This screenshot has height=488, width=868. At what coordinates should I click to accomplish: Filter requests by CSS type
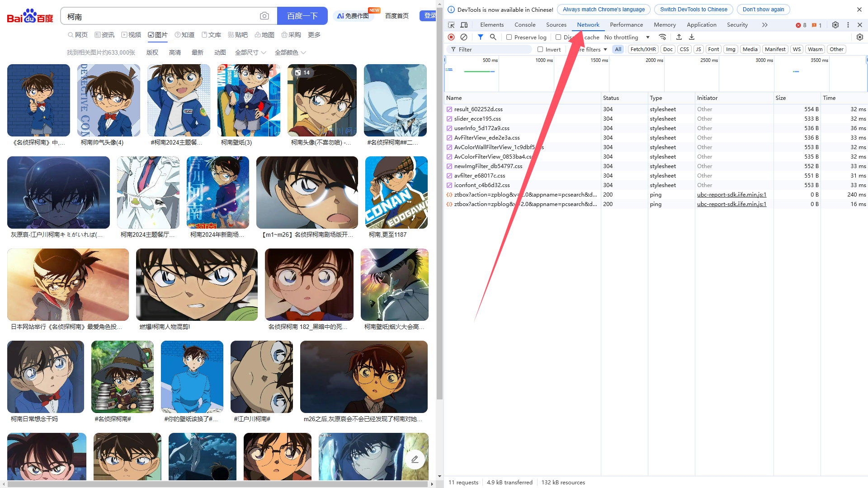(684, 49)
